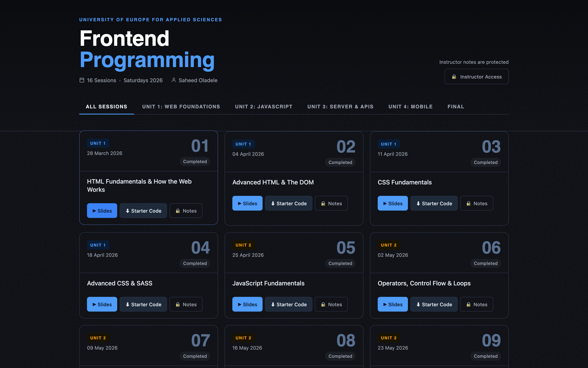This screenshot has width=588, height=368.
Task: Click Completed badge on session 08
Action: (340, 356)
